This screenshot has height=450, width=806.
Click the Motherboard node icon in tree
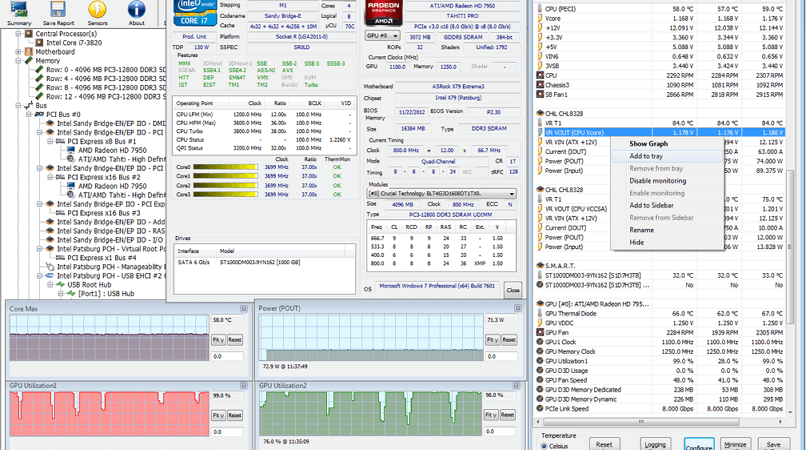pyautogui.click(x=29, y=51)
